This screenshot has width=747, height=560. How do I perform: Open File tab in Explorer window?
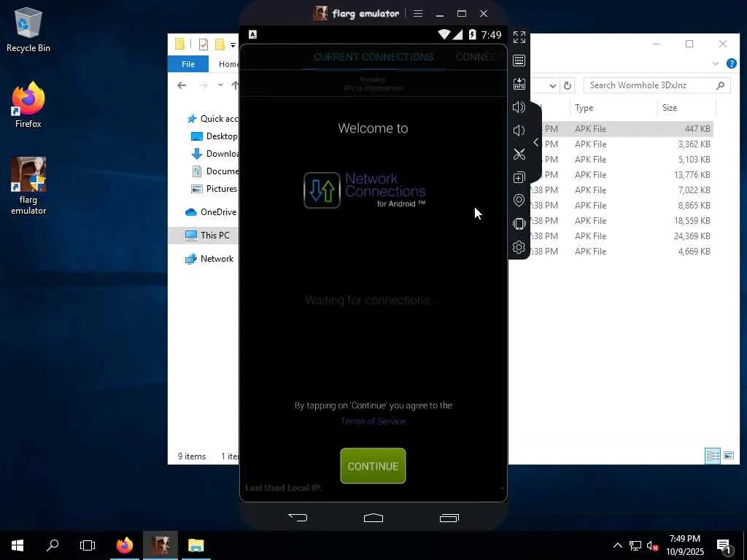188,64
